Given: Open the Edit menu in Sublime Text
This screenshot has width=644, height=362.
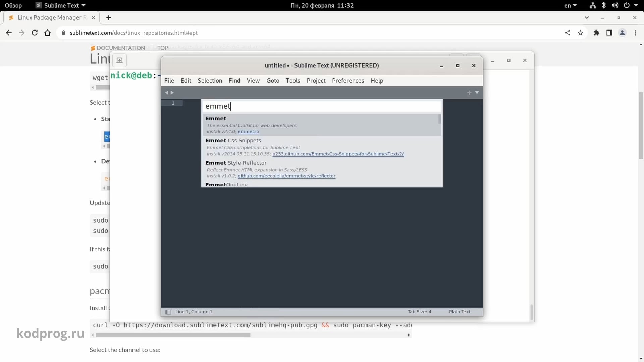Looking at the screenshot, I should pyautogui.click(x=186, y=81).
